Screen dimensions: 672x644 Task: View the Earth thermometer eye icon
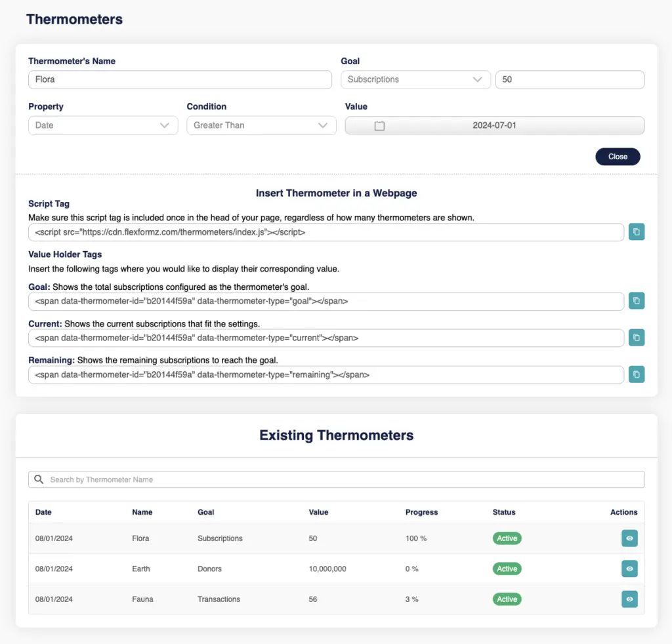[x=629, y=569]
